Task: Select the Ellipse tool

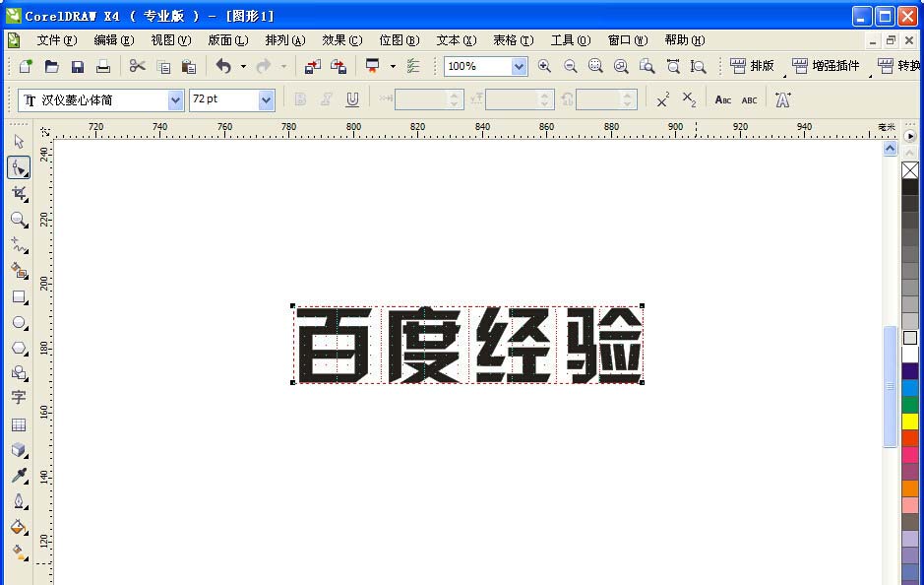Action: click(19, 323)
